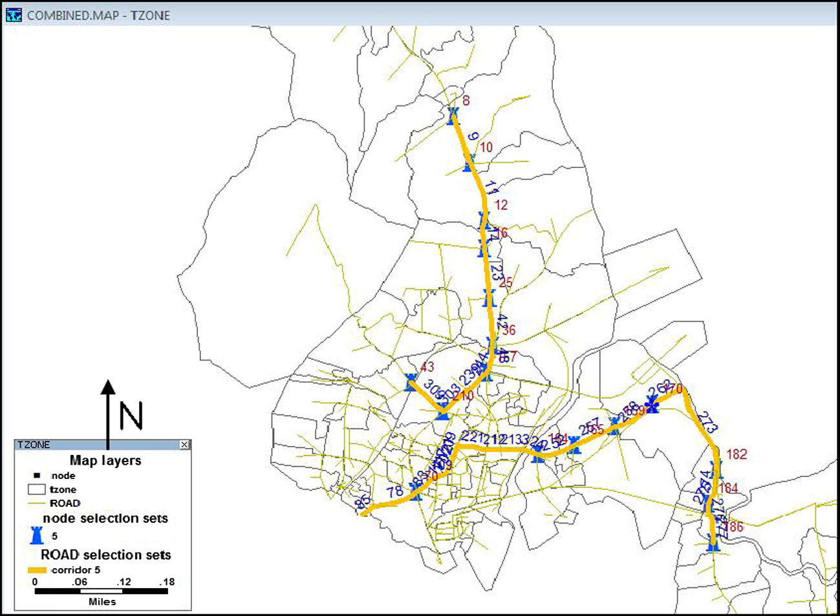Click the '.06' scale bar value
This screenshot has width=840, height=616.
point(79,582)
